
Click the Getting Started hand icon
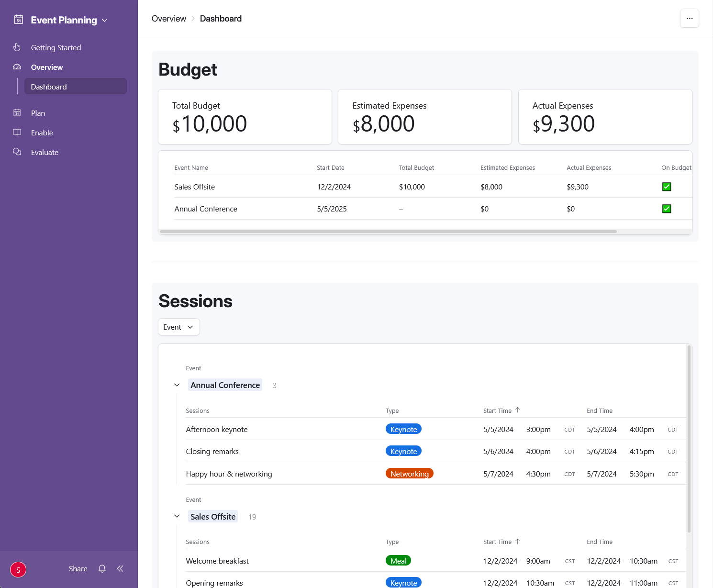coord(17,47)
